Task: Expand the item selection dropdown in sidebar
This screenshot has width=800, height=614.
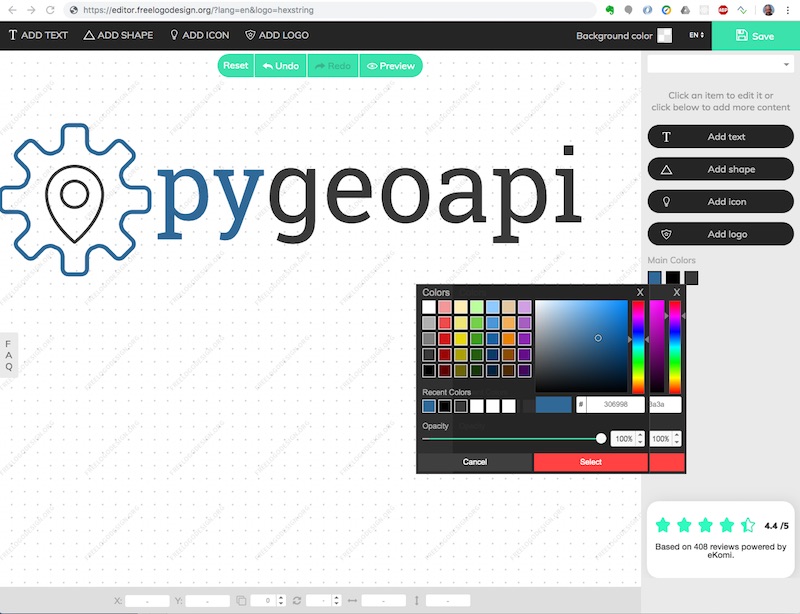Action: [720, 64]
